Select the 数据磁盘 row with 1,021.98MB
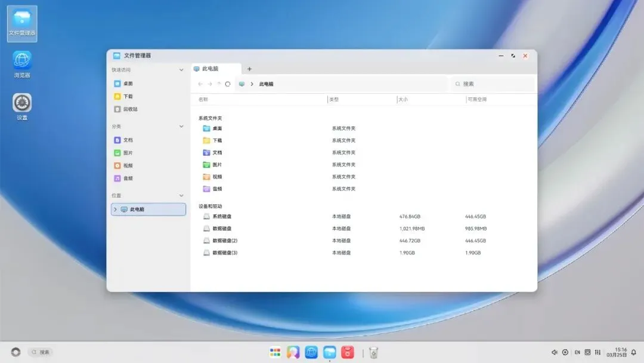Image resolution: width=644 pixels, height=363 pixels. click(364, 228)
